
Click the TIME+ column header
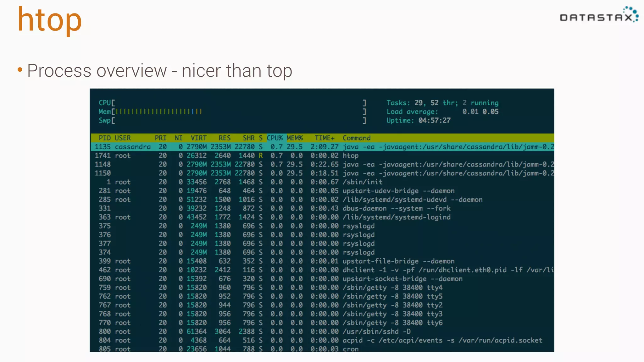[325, 138]
